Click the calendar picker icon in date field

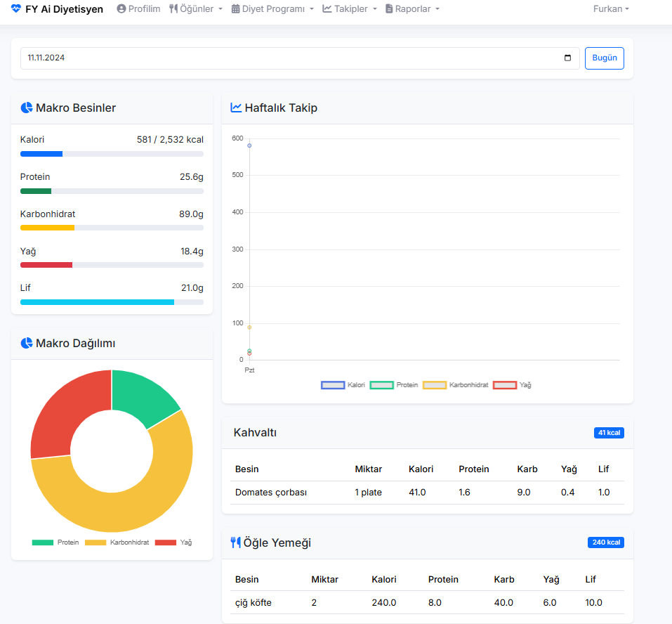pos(567,58)
